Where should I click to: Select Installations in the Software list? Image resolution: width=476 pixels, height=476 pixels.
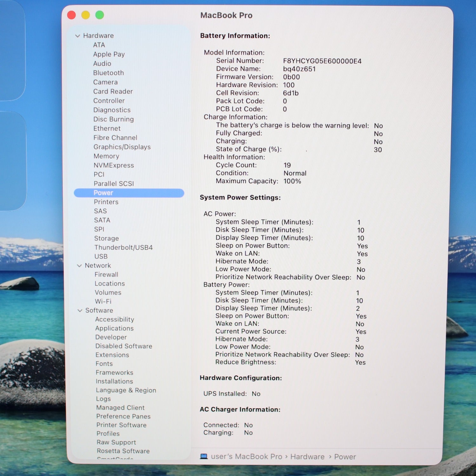114,381
